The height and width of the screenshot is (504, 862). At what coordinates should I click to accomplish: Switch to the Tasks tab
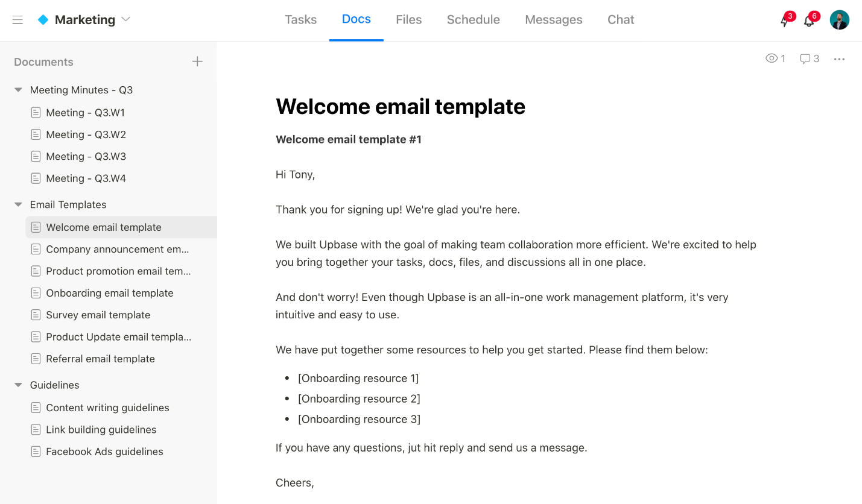[300, 20]
